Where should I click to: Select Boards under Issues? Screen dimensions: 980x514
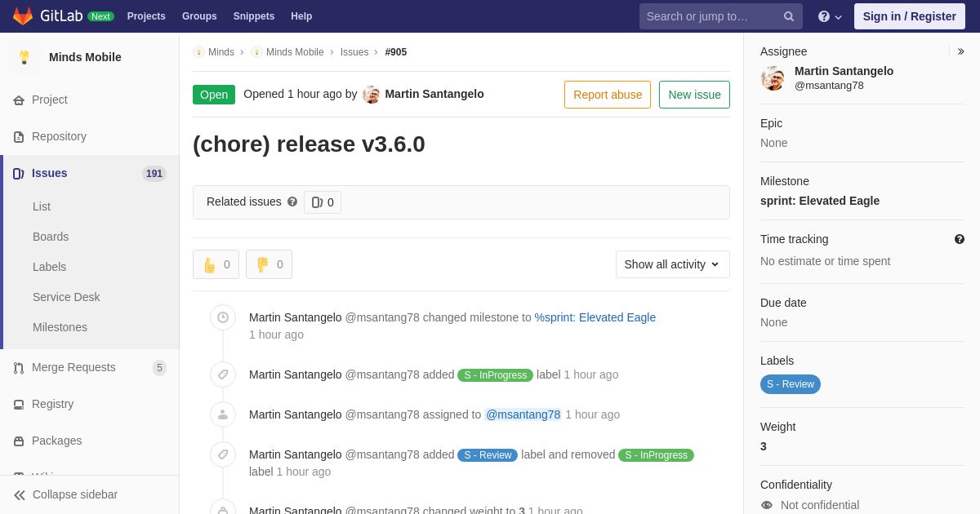pos(51,237)
